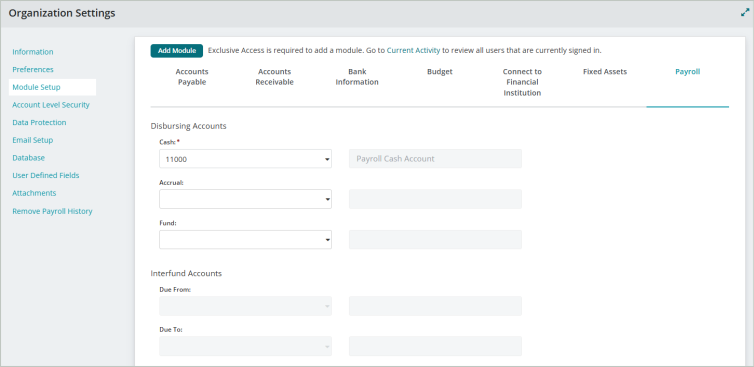Click the Disbursing Accounts heading

(x=188, y=126)
